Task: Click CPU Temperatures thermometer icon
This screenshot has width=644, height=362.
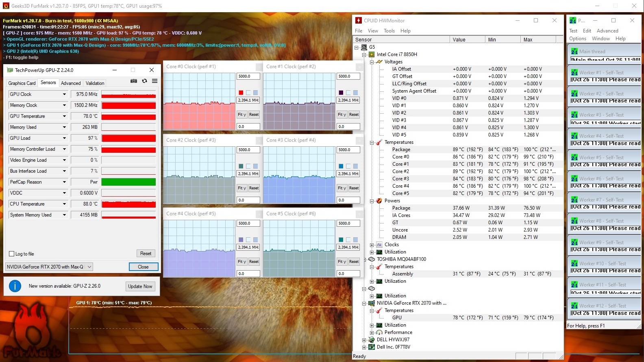Action: tap(379, 142)
